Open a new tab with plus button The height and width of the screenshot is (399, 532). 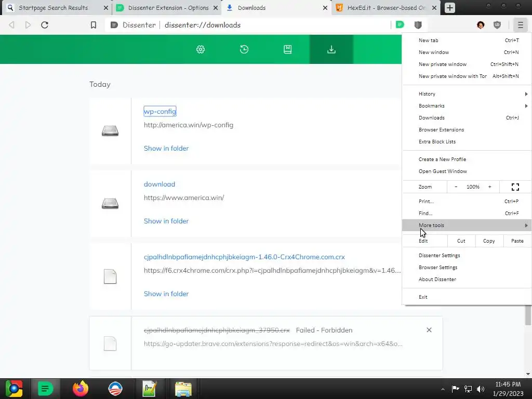point(450,7)
